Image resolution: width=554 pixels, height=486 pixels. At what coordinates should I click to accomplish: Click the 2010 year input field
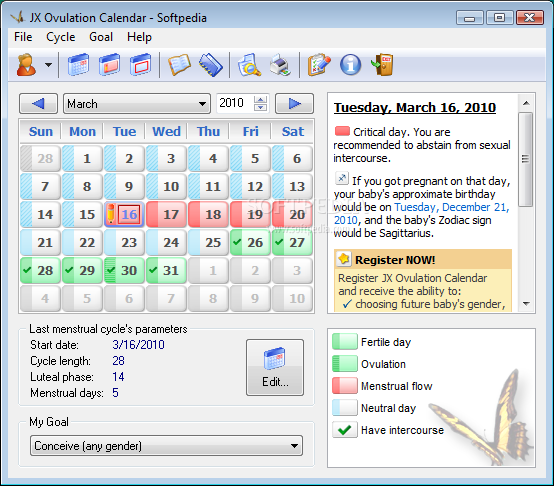click(x=235, y=103)
